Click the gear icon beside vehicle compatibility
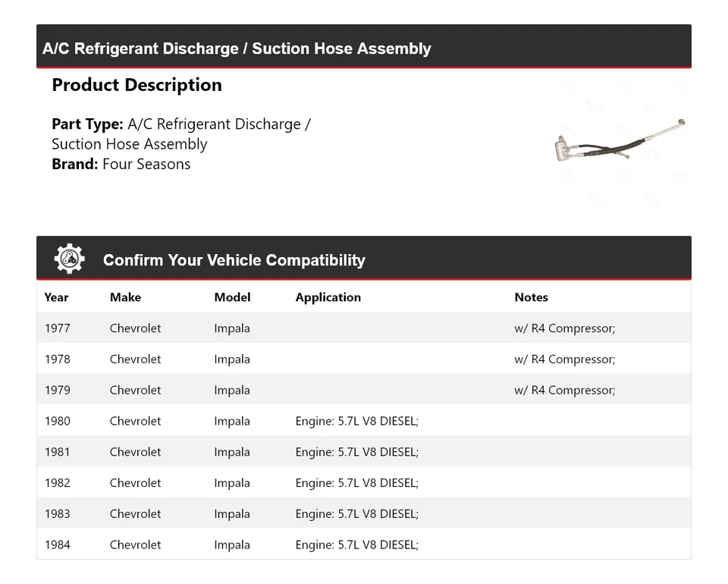The width and height of the screenshot is (728, 584). tap(69, 259)
